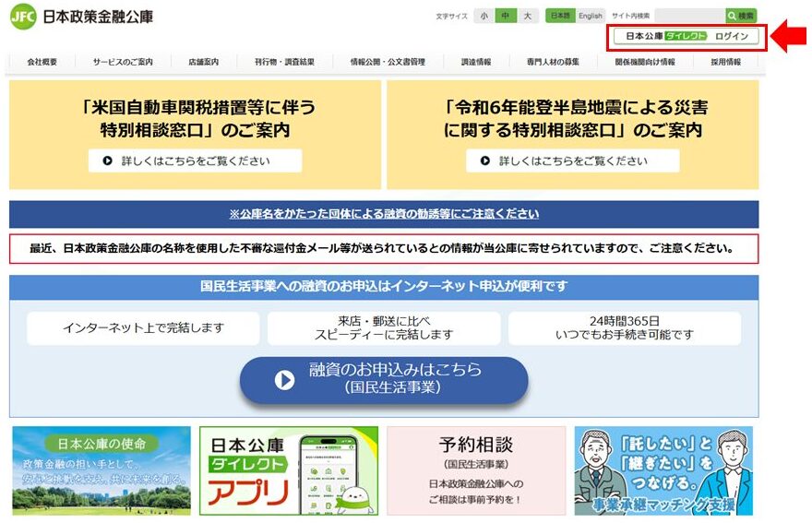The height and width of the screenshot is (523, 812).
Task: Click the details button under the 米国自動車関税措置 notice
Action: (x=196, y=160)
